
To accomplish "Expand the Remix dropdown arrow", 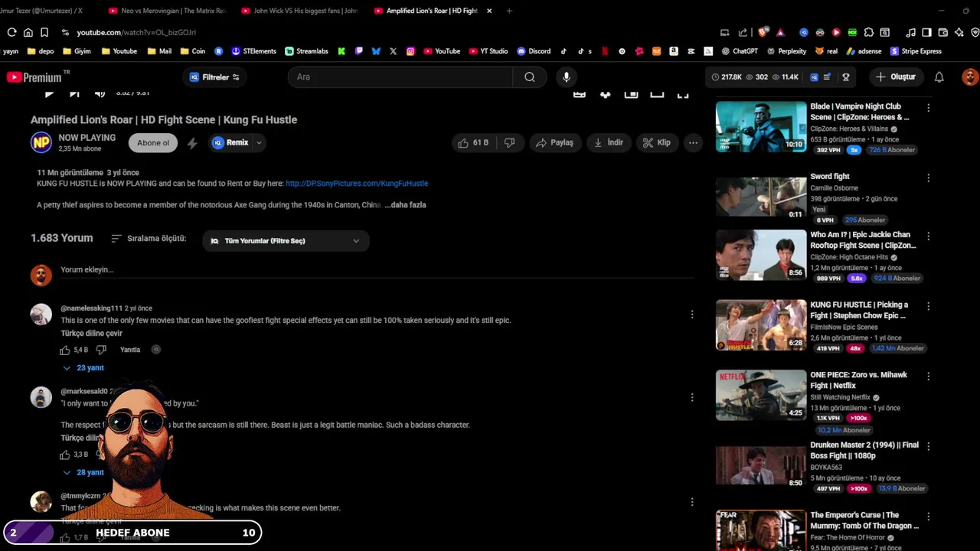I will click(259, 142).
